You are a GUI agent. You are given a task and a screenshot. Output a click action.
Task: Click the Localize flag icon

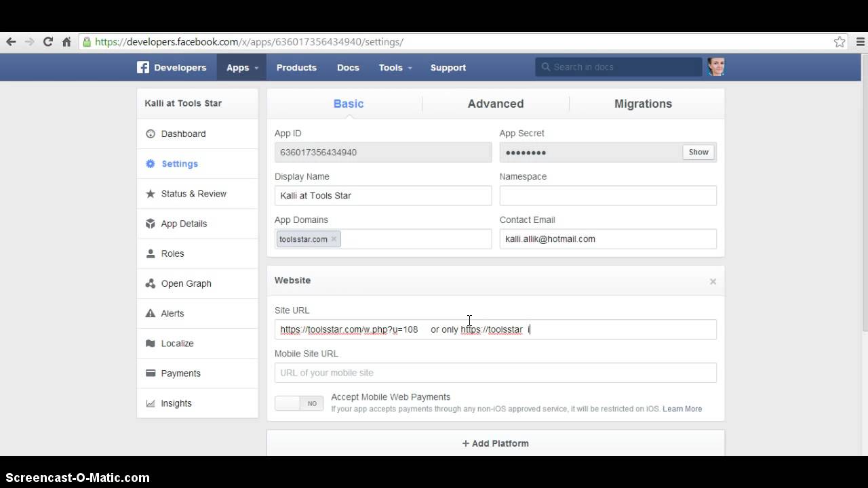point(151,343)
